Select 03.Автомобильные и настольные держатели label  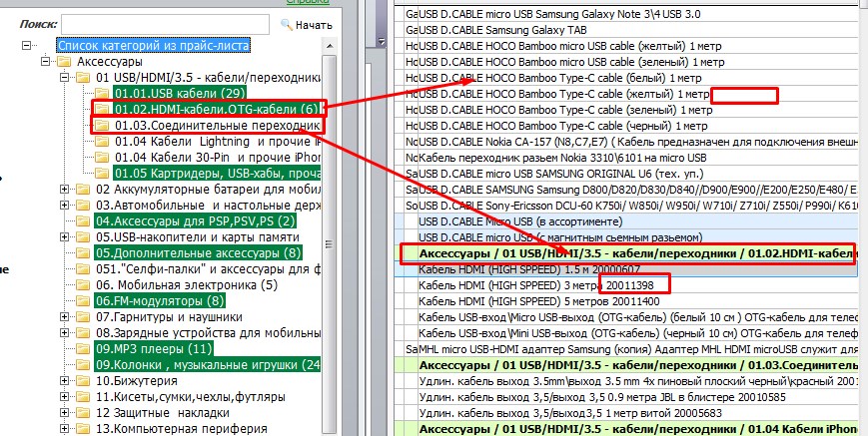tap(208, 206)
